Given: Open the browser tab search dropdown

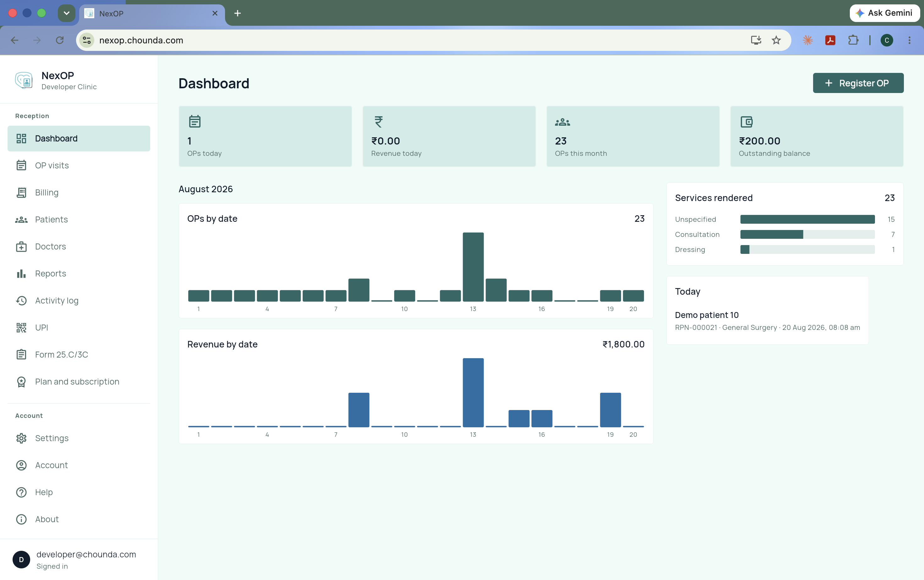Looking at the screenshot, I should [66, 13].
